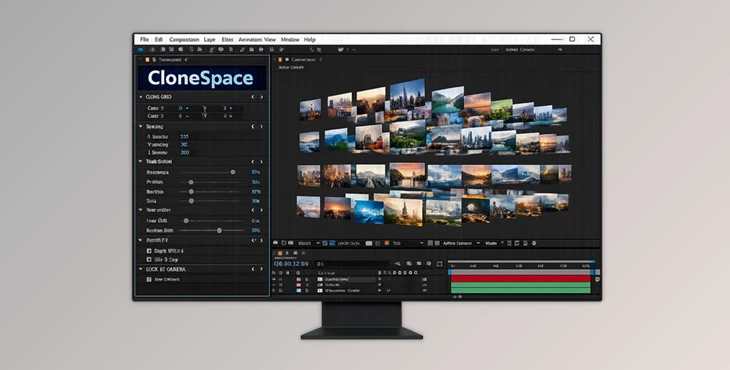Open the Composition menu
Screen dimensions: 730x370
(x=184, y=40)
